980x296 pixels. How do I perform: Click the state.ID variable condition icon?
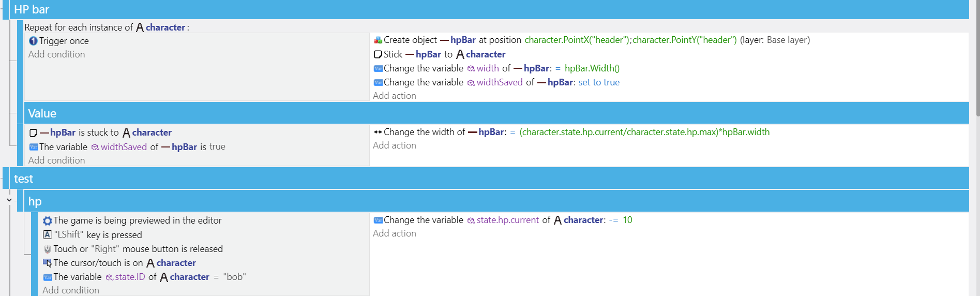pos(48,277)
